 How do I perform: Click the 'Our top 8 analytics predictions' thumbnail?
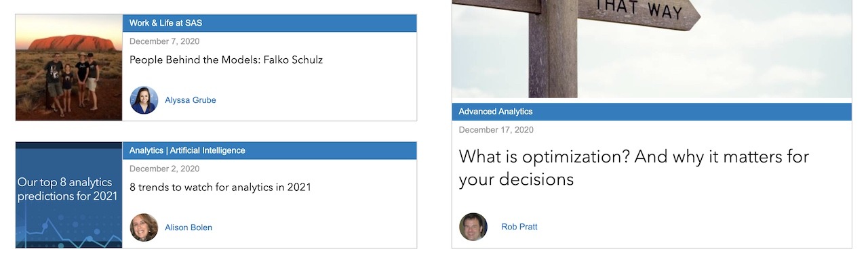pos(69,195)
